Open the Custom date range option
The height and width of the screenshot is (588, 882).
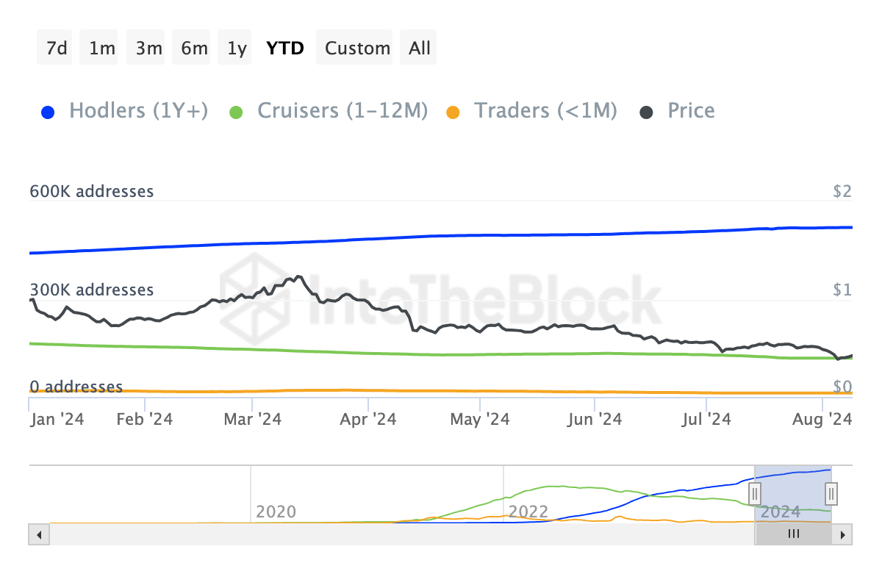coord(357,49)
